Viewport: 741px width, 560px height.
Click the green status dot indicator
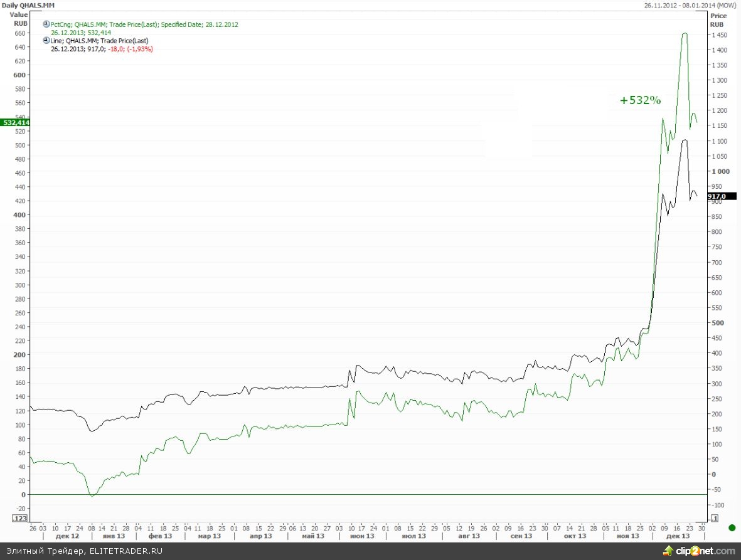pyautogui.click(x=732, y=528)
